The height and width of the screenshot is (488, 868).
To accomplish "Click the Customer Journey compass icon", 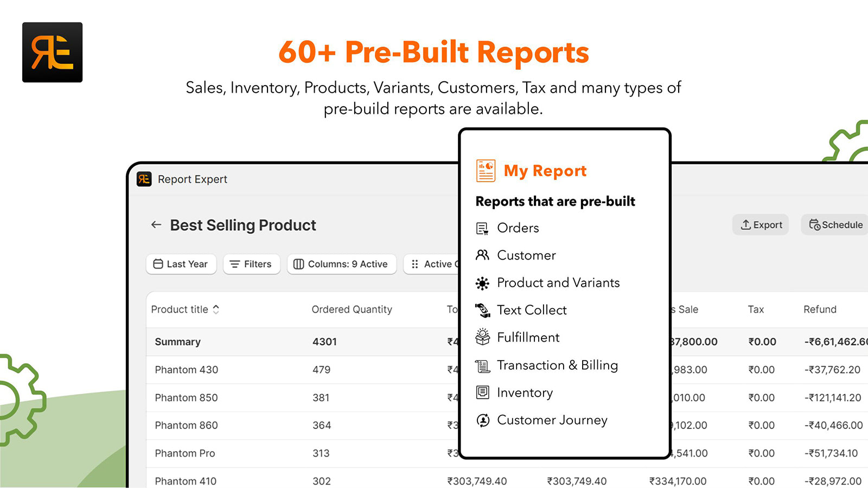I will point(483,420).
